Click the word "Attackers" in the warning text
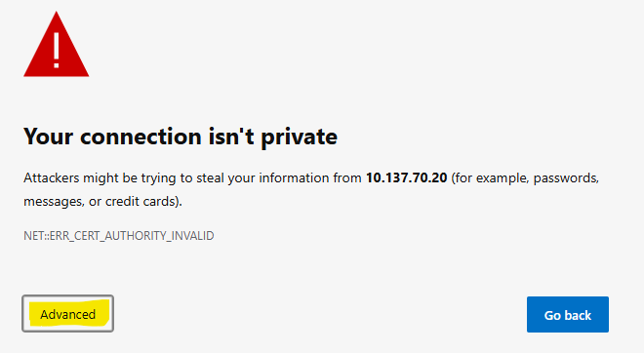The image size is (644, 353). [52, 177]
